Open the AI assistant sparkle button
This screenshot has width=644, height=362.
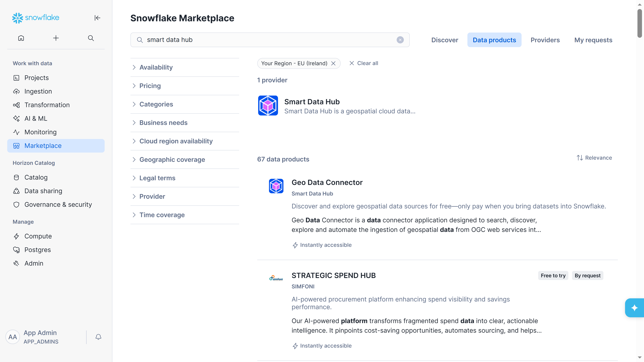click(634, 308)
